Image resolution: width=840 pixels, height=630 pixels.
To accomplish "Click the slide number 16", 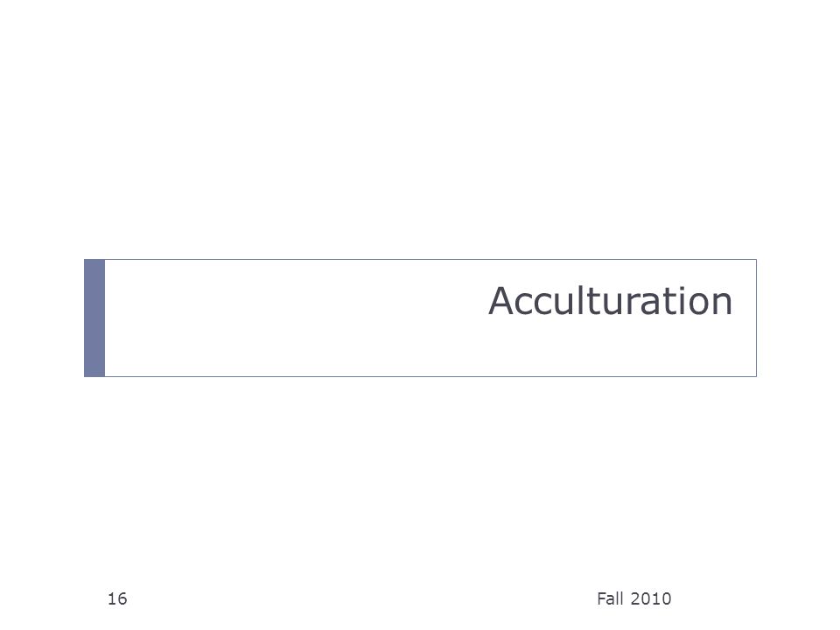I will point(117,598).
